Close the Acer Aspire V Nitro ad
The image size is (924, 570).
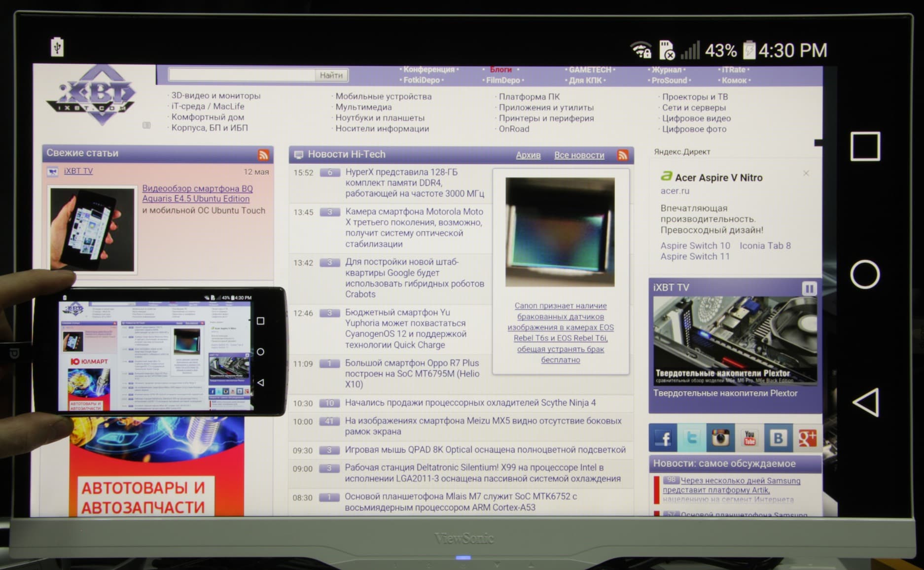tap(806, 173)
